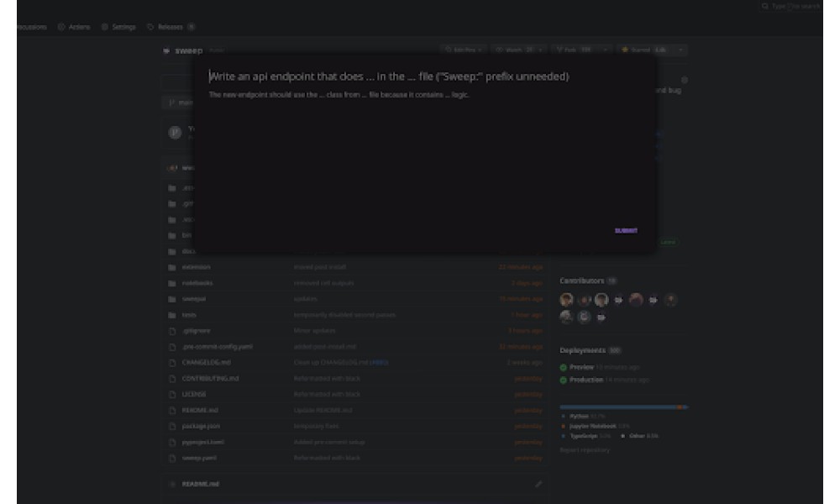
Task: Click the pencil edit icon for README.md
Action: click(538, 484)
